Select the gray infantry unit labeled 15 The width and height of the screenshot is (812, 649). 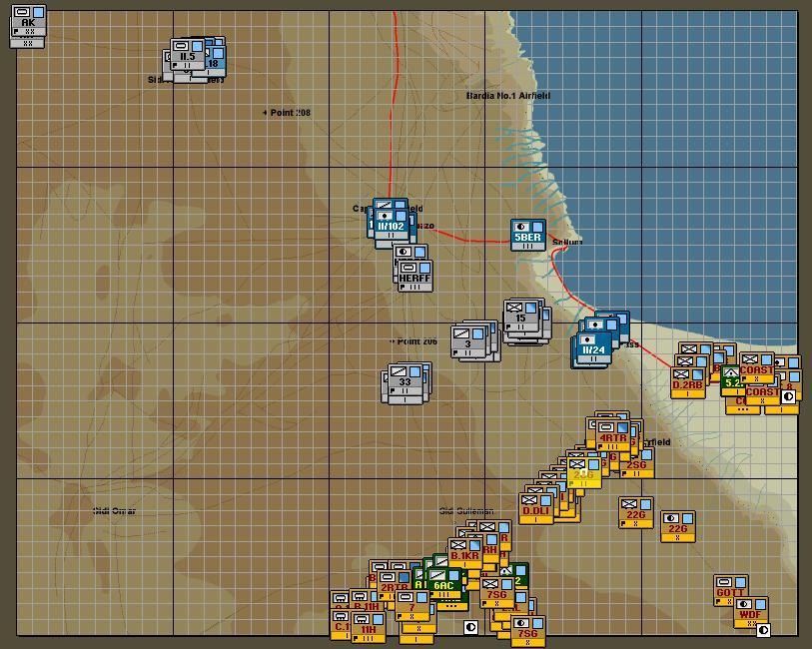(x=521, y=316)
